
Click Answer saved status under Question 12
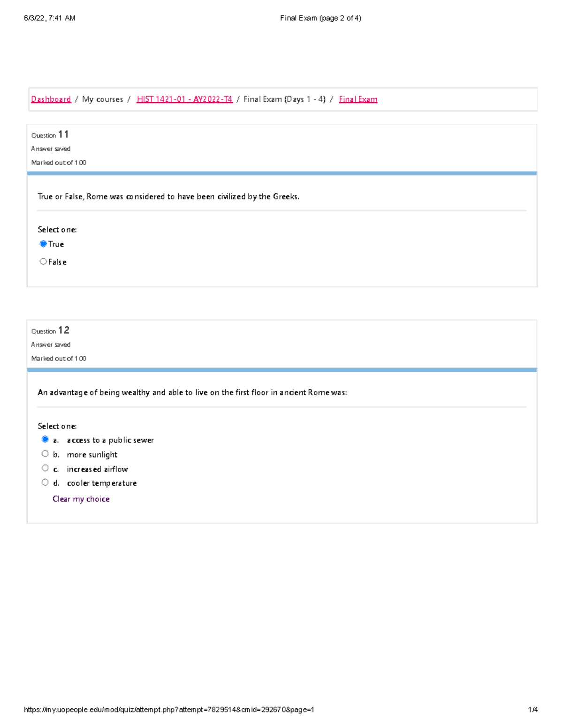pyautogui.click(x=51, y=345)
